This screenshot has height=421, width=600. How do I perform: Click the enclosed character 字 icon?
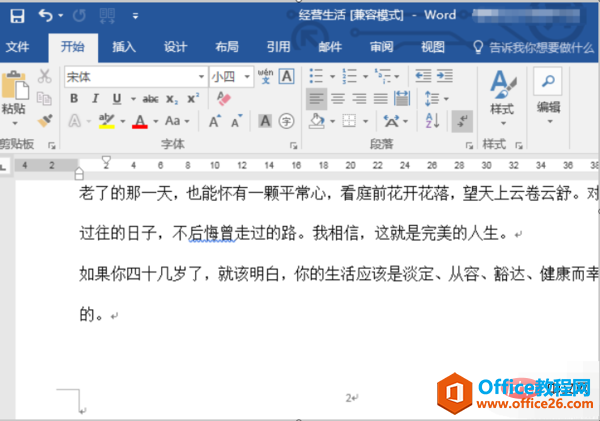pos(286,121)
